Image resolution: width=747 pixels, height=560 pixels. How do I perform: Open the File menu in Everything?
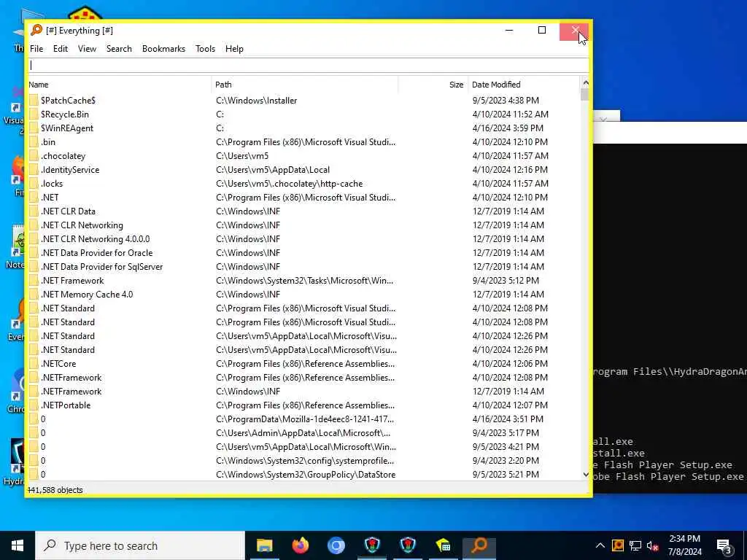coord(36,49)
